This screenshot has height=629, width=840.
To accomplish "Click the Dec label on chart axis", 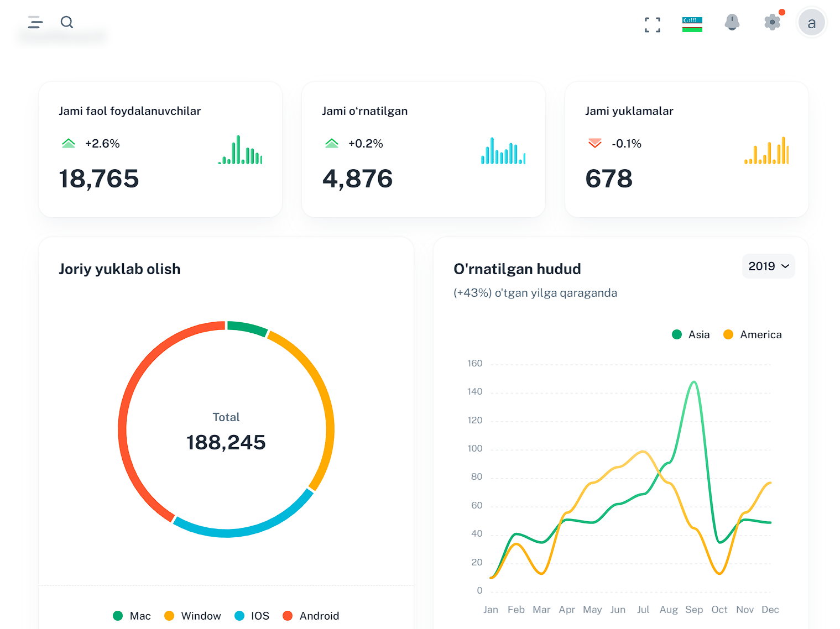I will pos(770,610).
